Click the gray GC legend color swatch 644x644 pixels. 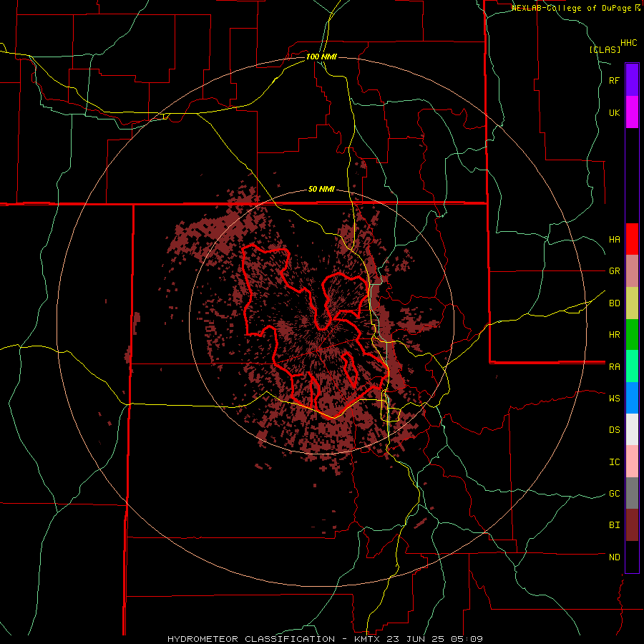[632, 494]
